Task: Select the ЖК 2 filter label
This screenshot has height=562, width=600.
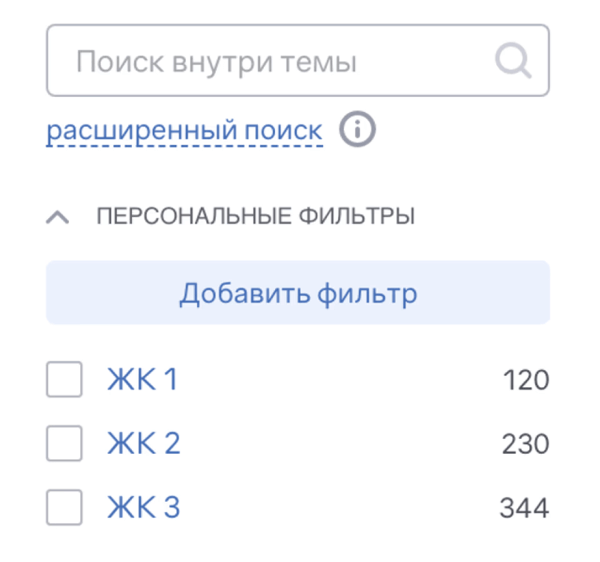Action: pyautogui.click(x=143, y=443)
